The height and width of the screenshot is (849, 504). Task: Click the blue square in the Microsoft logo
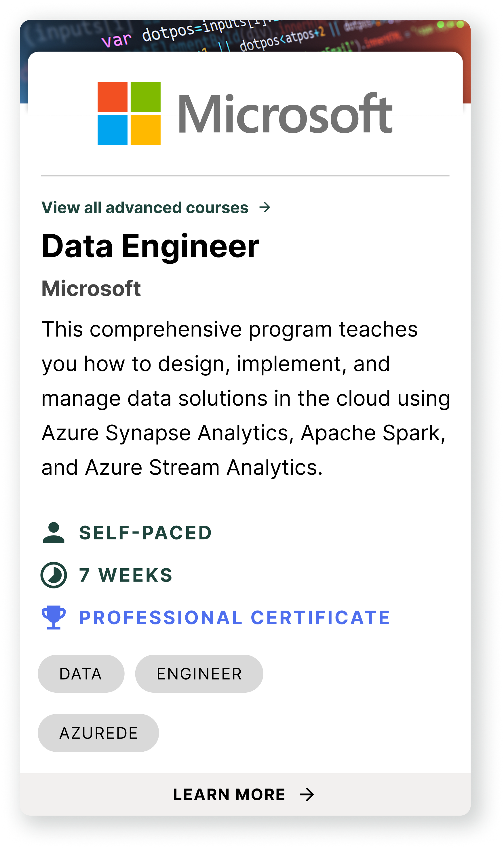pos(114,131)
